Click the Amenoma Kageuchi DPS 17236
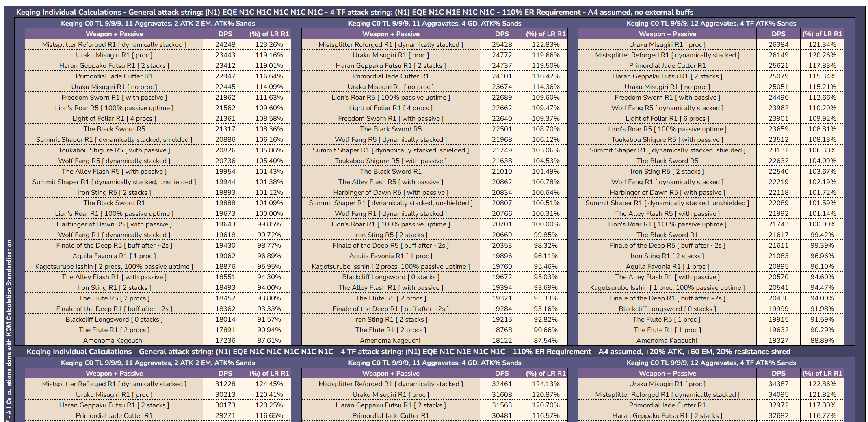This screenshot has width=868, height=422. tap(225, 340)
